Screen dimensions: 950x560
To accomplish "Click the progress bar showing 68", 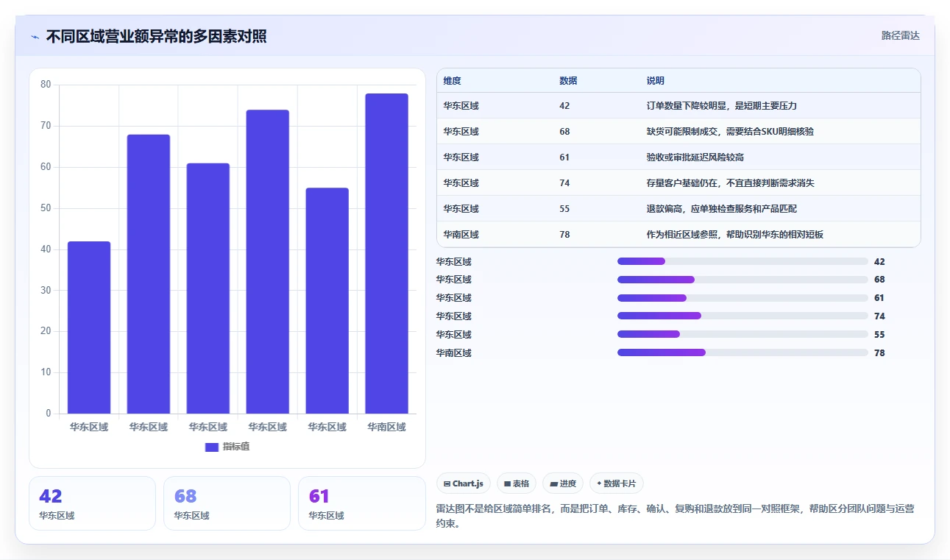I will coord(742,280).
